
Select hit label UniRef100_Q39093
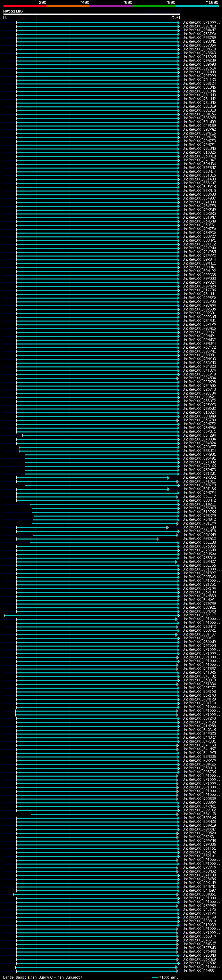(199, 64)
